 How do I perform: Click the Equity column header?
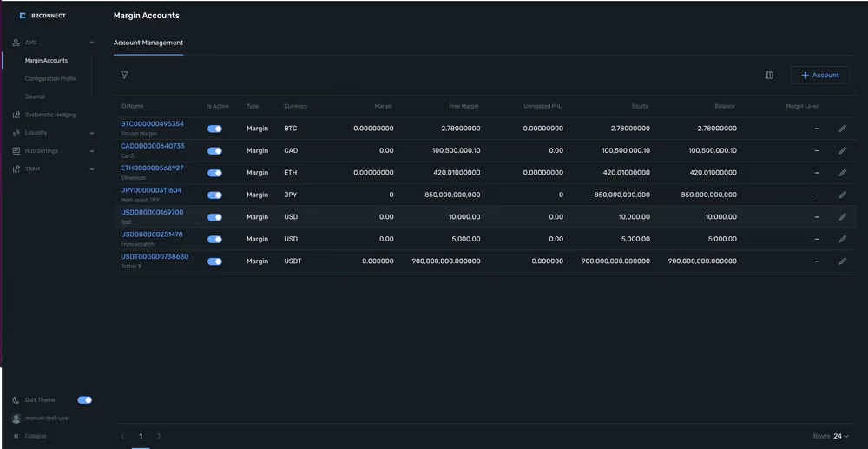641,106
